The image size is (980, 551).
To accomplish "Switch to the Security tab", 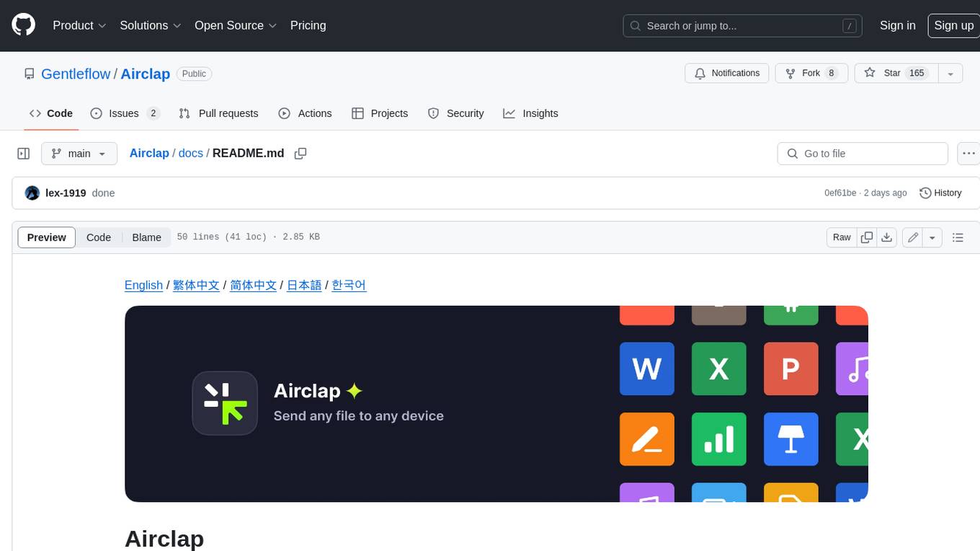I will tap(455, 113).
